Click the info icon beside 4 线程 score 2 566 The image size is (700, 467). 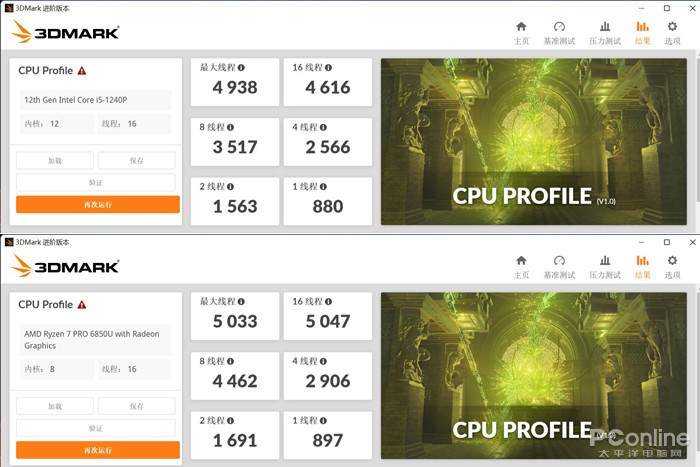(323, 127)
